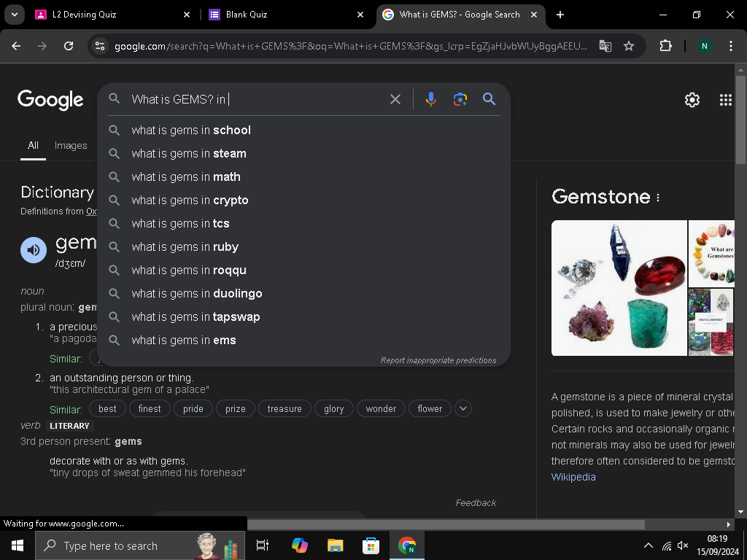The height and width of the screenshot is (560, 747).
Task: Open the Wikipedia link for Gemstone
Action: coord(573,477)
